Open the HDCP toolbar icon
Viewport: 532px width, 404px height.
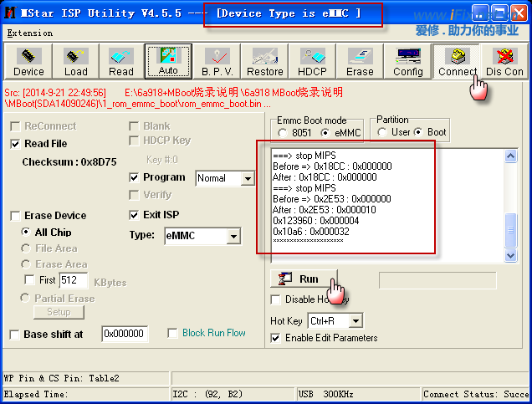click(x=313, y=61)
